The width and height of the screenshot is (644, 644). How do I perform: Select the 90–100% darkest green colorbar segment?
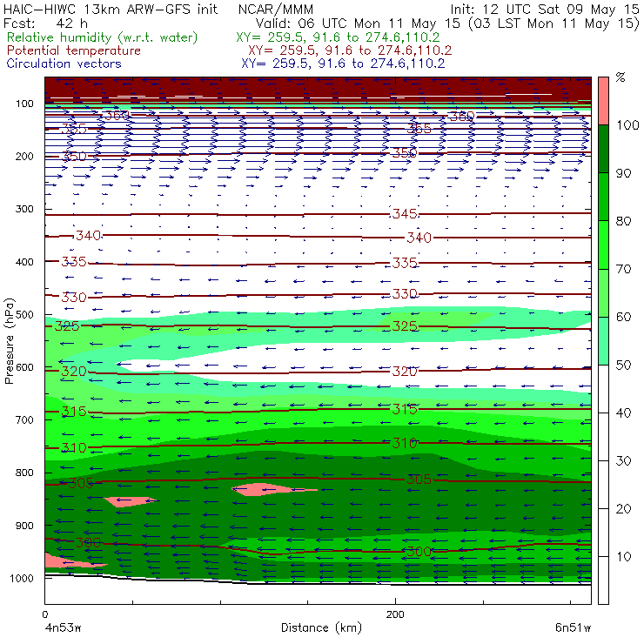[603, 149]
